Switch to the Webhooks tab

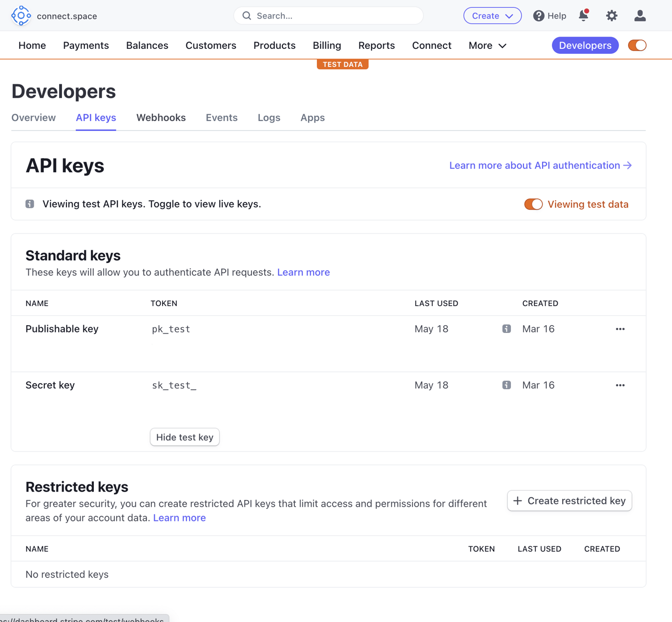(161, 118)
